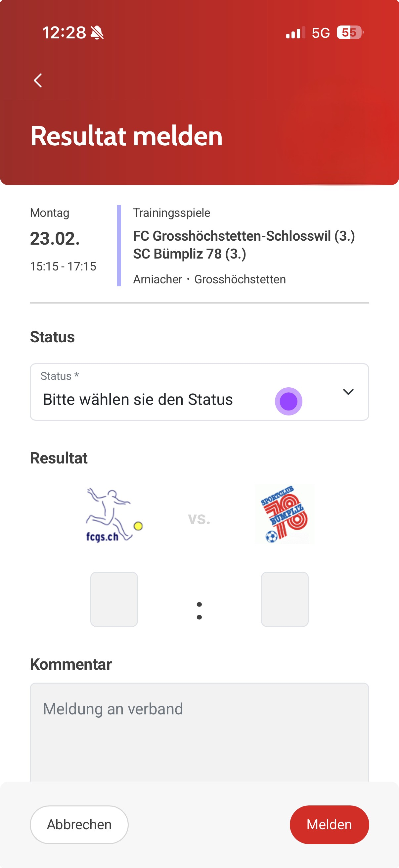Tap the battery indicator in status bar
This screenshot has width=399, height=868.
pyautogui.click(x=349, y=33)
